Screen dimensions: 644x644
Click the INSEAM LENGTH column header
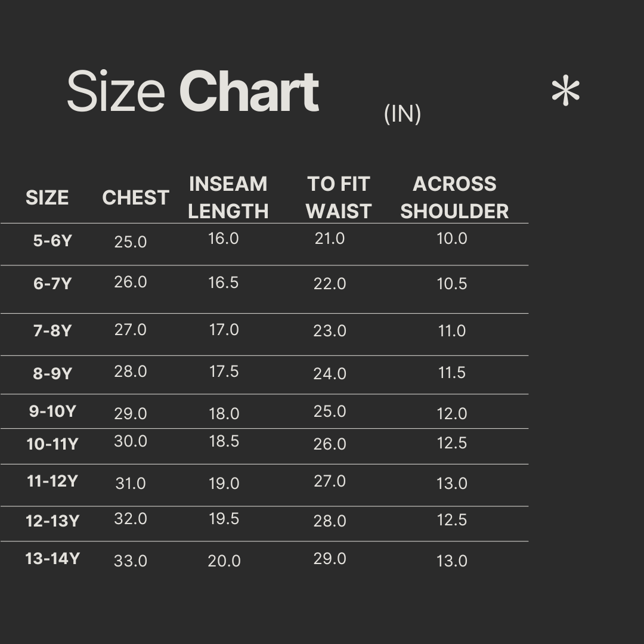[x=228, y=197]
